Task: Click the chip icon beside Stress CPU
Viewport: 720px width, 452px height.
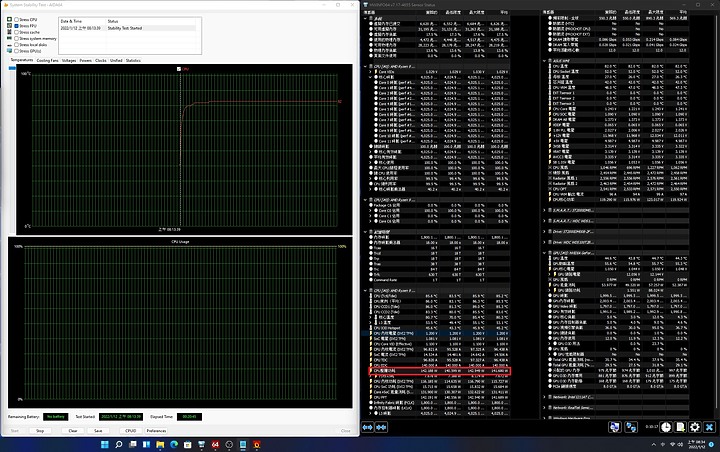Action: (x=10, y=19)
